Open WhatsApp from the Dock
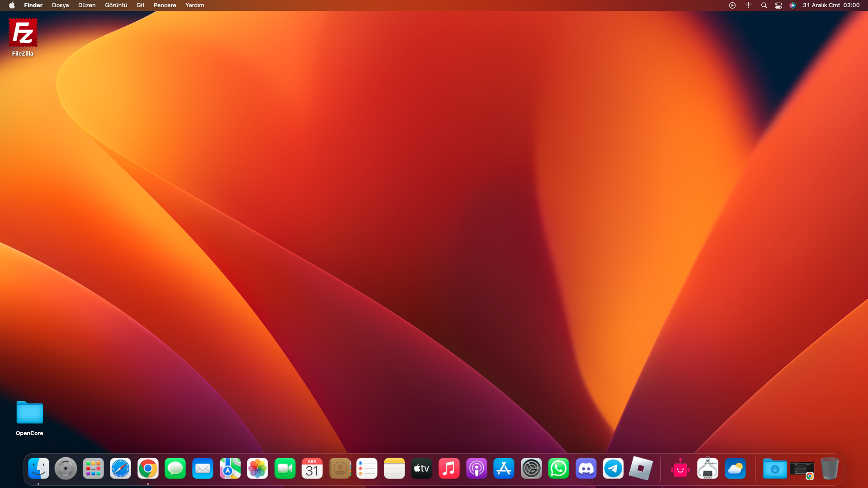The height and width of the screenshot is (488, 868). click(x=558, y=469)
